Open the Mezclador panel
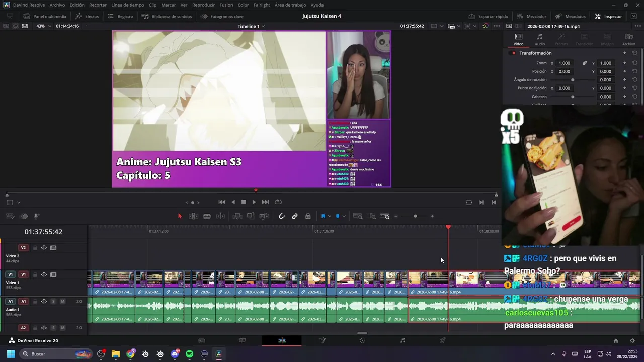The image size is (644, 362). tap(531, 16)
